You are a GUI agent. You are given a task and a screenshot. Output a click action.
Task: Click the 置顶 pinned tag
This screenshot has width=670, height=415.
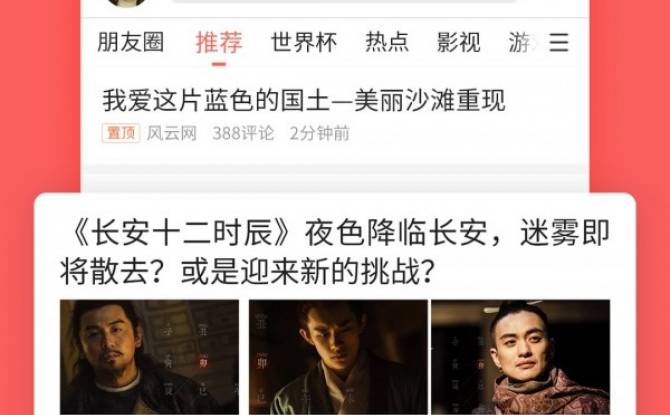[x=121, y=133]
